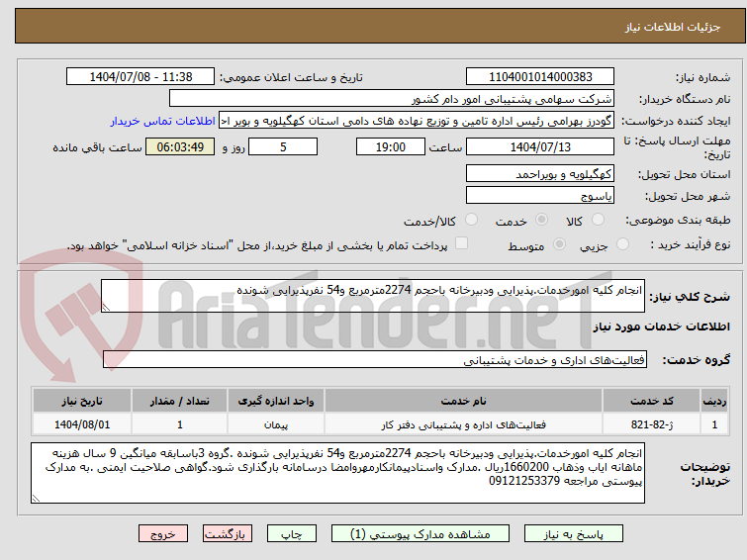Click the جزئیات اطلاعات نیاز header title
Image resolution: width=747 pixels, height=560 pixels.
(672, 27)
